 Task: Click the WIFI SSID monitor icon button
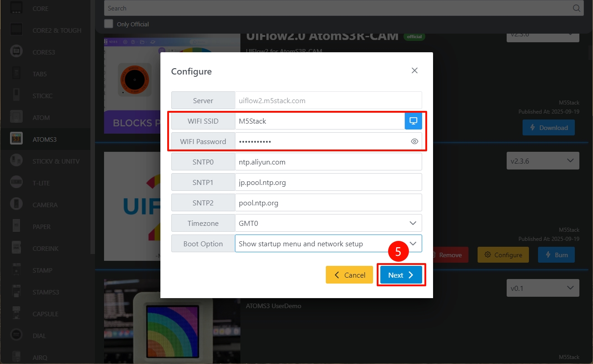[x=414, y=121]
